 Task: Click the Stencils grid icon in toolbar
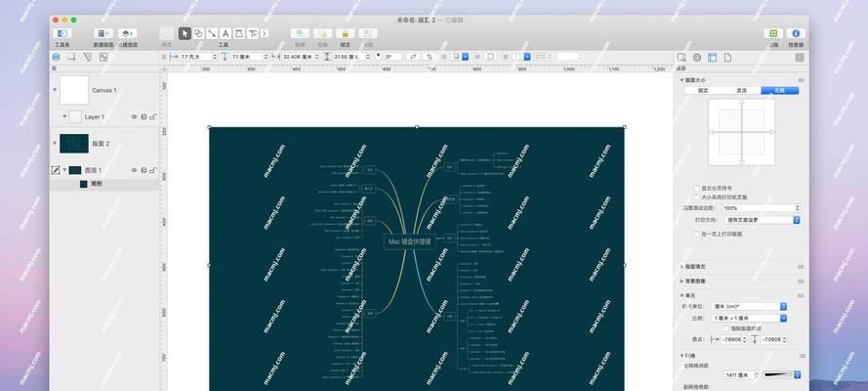point(773,33)
